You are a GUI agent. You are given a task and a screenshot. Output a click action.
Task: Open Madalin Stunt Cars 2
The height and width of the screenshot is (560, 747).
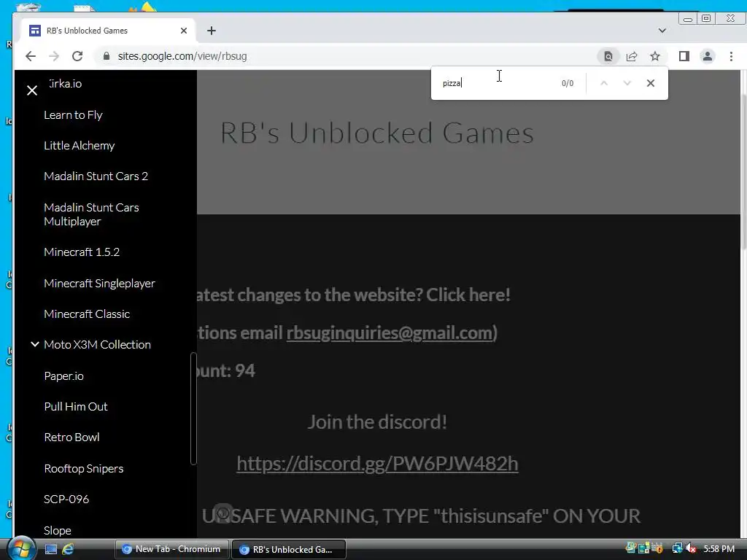click(x=96, y=176)
